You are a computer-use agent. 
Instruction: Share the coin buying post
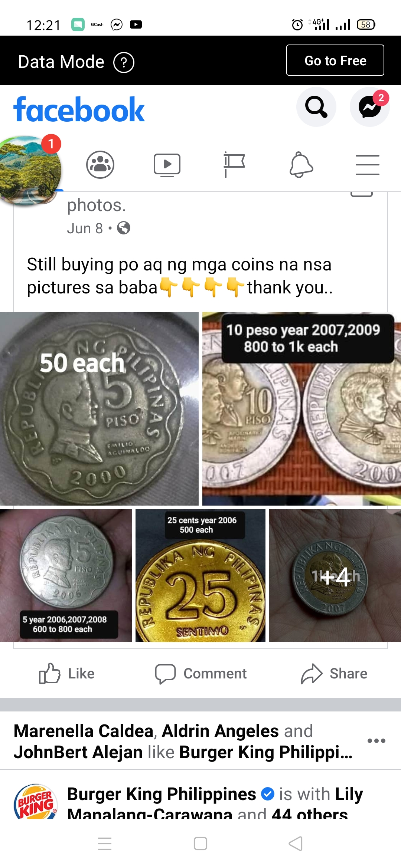(x=334, y=673)
